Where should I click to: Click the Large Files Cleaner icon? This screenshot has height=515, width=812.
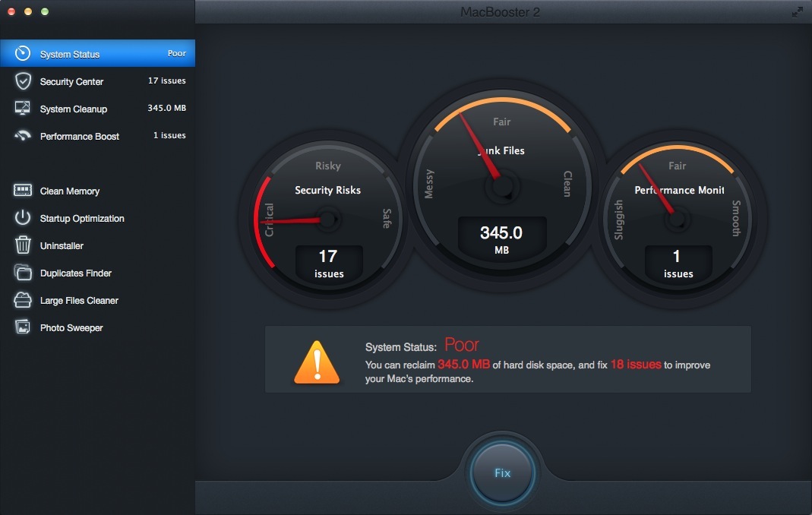point(23,300)
